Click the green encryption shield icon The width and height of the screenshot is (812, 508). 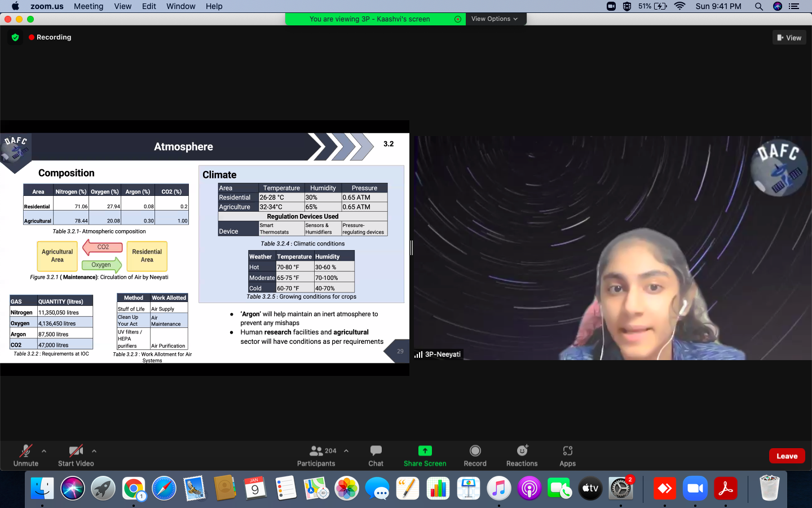[x=15, y=37]
